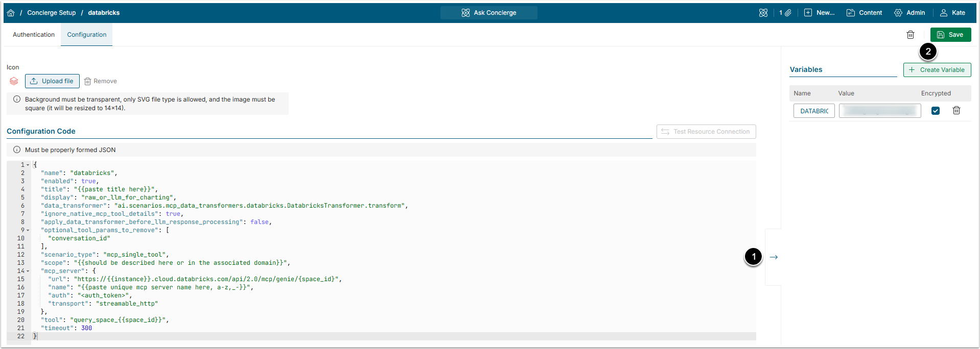Select the Configuration tab
This screenshot has height=349, width=980.
click(87, 35)
